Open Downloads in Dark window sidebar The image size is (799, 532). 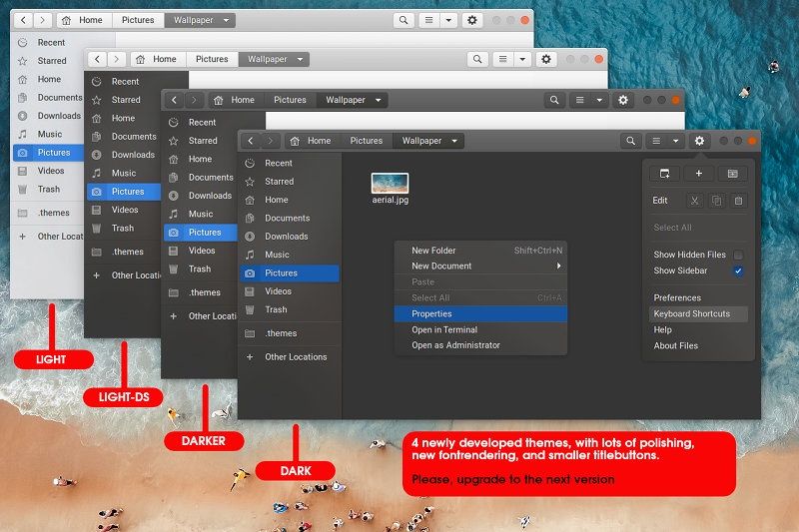[x=290, y=237]
